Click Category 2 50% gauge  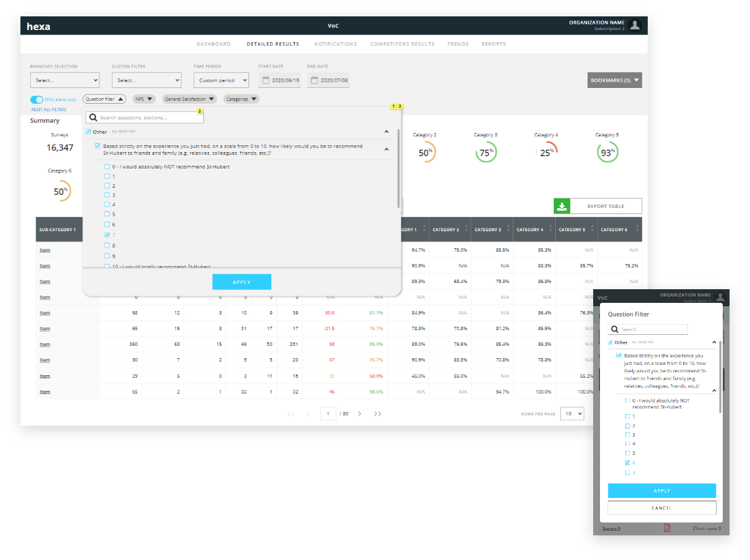pos(425,153)
